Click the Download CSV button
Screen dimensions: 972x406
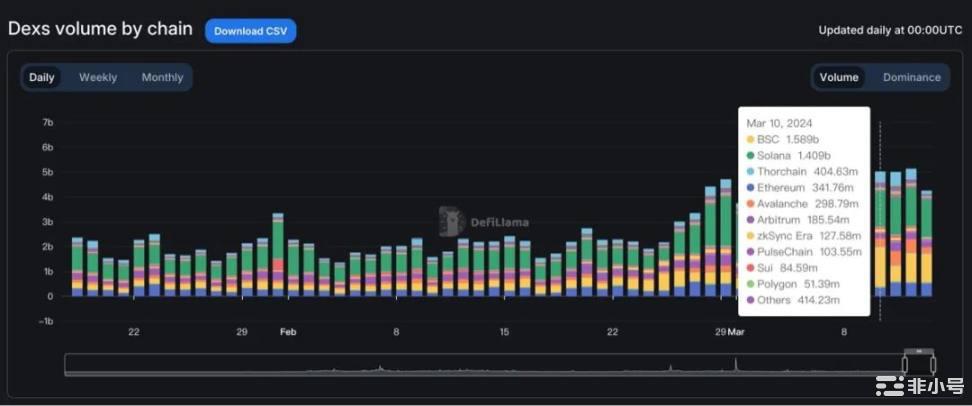(250, 31)
